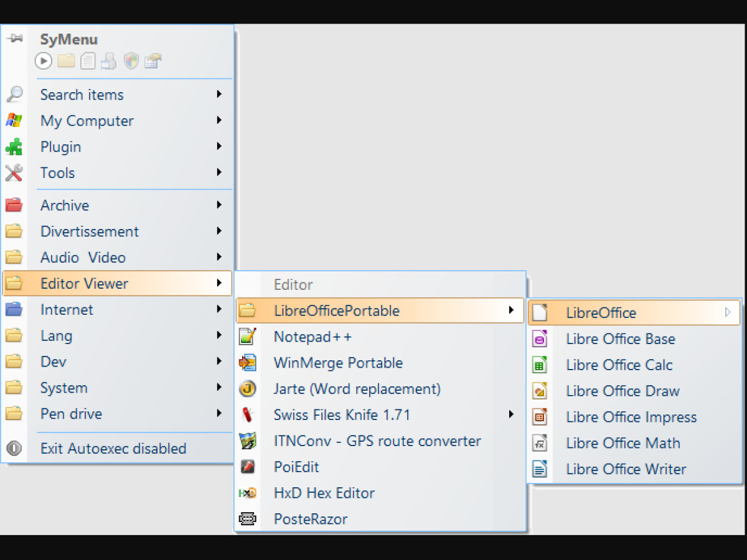Viewport: 747px width, 560px height.
Task: Open Libre Office Math
Action: [x=622, y=443]
